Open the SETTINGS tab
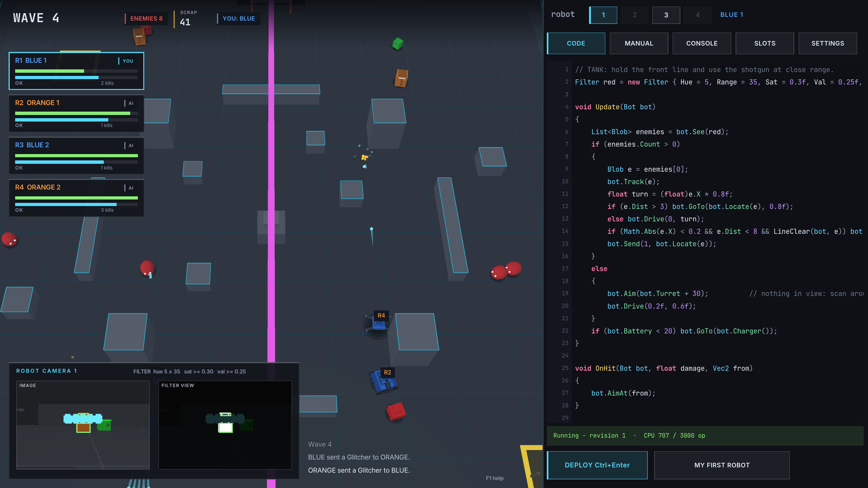Screen dimensions: 868x488 click(827, 43)
